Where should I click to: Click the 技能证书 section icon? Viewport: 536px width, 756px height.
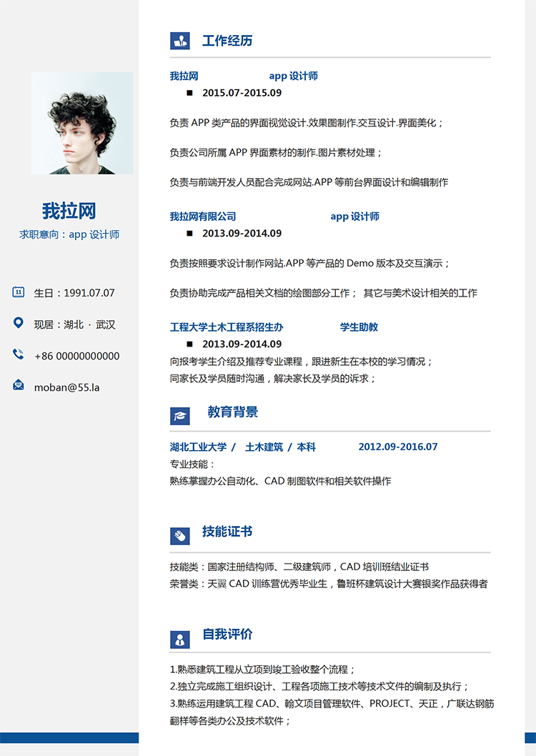coord(179,535)
